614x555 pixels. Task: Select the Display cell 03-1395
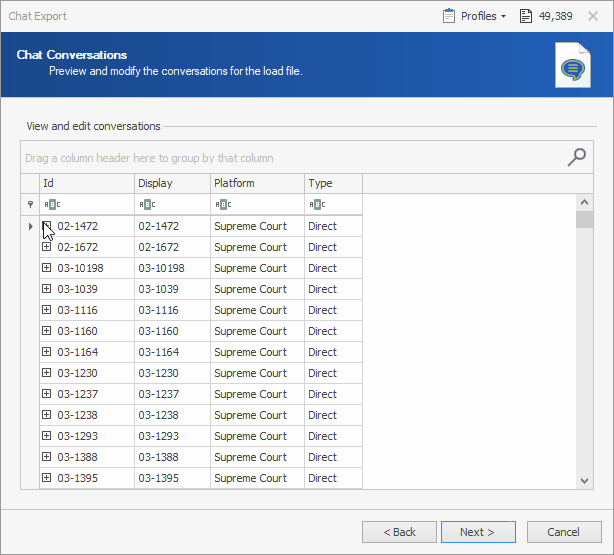coord(172,478)
